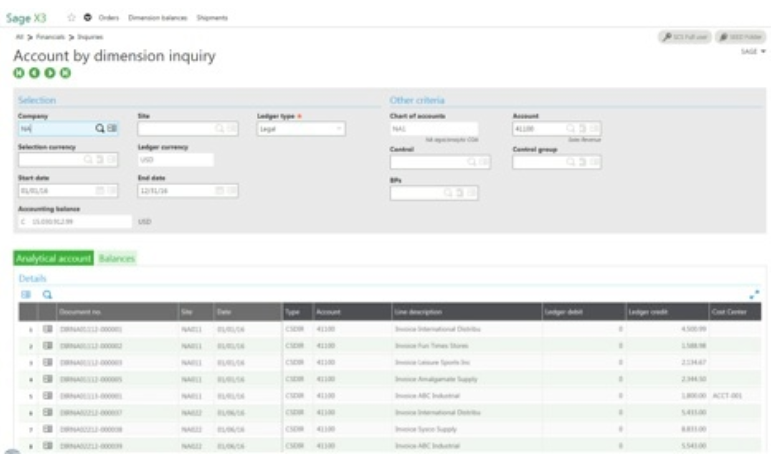Click the SEED folder button

740,37
